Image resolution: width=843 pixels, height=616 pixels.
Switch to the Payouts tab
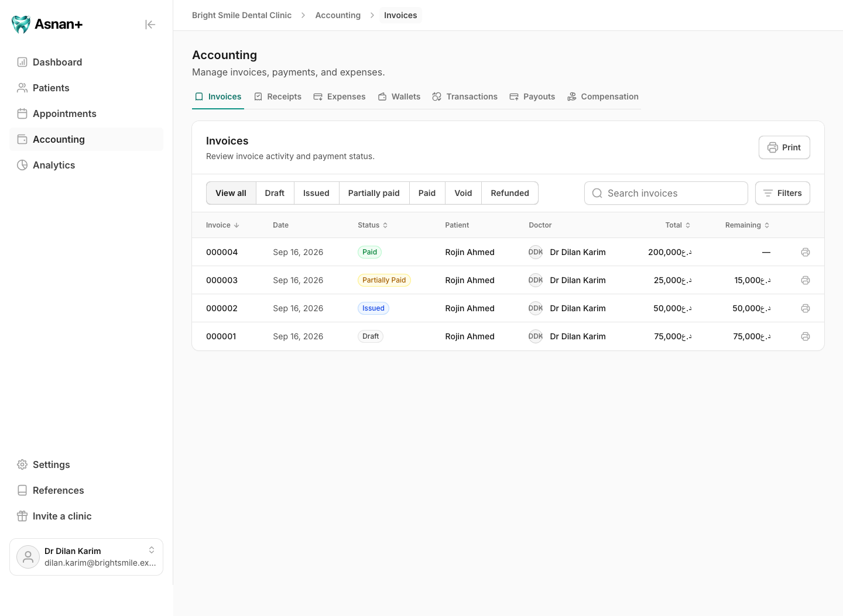click(x=532, y=97)
